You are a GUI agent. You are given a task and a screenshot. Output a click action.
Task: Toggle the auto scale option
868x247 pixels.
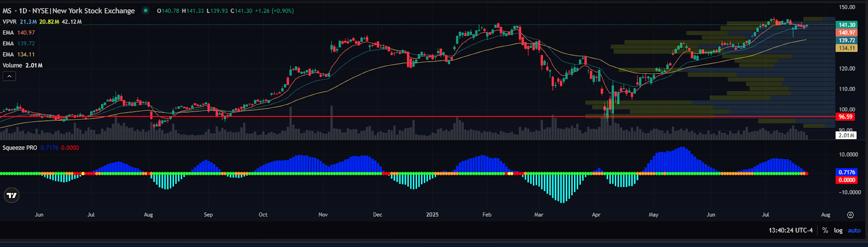point(854,230)
